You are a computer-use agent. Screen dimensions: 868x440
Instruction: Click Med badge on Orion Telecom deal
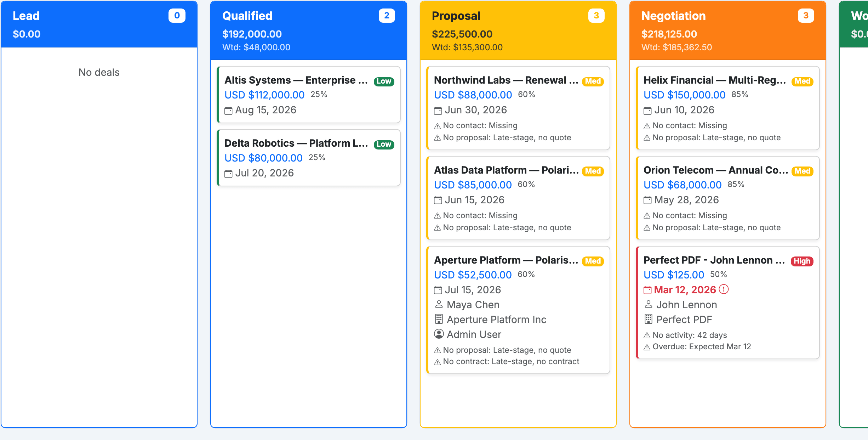pos(803,171)
